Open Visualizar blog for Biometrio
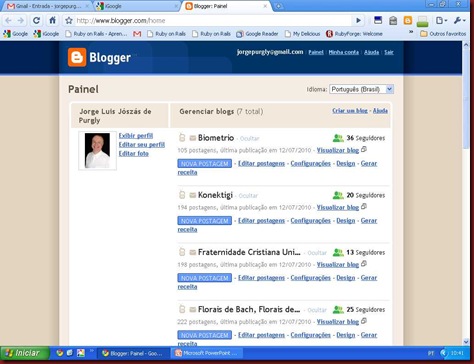 [338, 150]
